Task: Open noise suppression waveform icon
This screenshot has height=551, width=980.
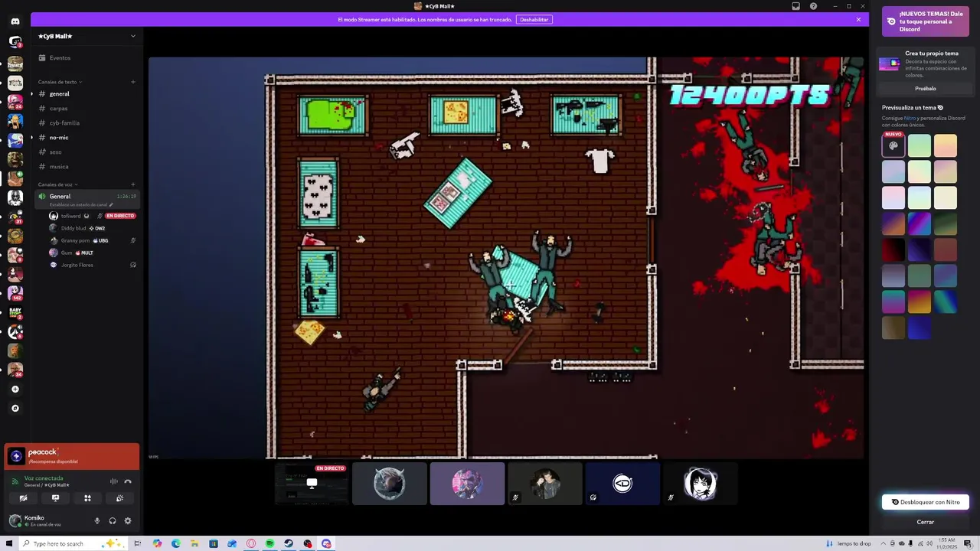Action: pyautogui.click(x=113, y=481)
